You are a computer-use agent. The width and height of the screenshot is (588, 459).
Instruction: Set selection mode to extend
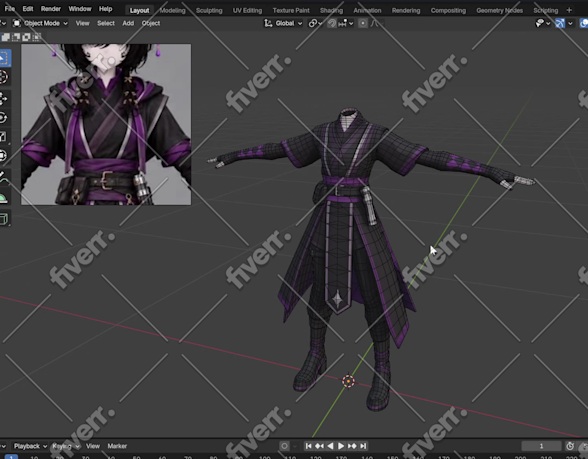16,37
